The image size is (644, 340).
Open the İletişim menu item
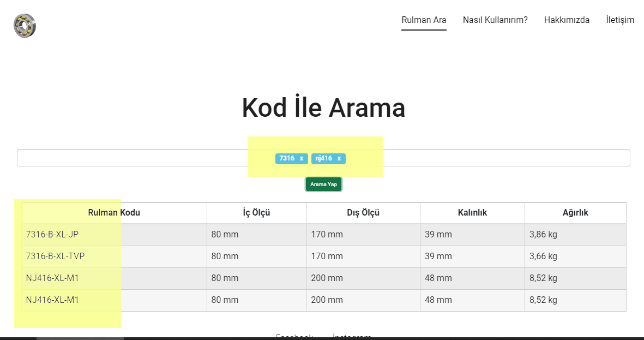(x=620, y=20)
